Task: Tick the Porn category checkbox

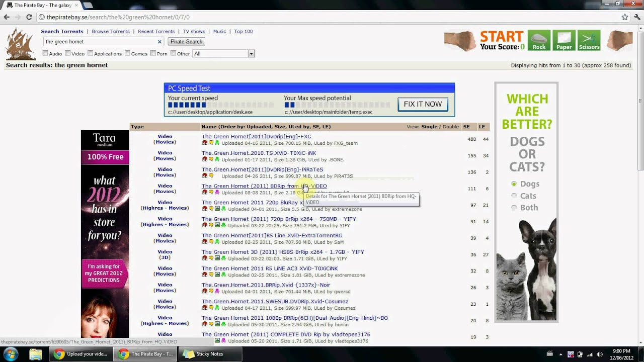Action: [x=153, y=53]
